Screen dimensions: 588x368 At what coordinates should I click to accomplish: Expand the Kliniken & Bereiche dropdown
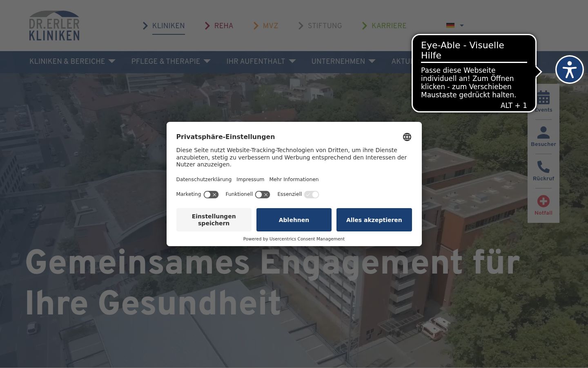click(72, 61)
